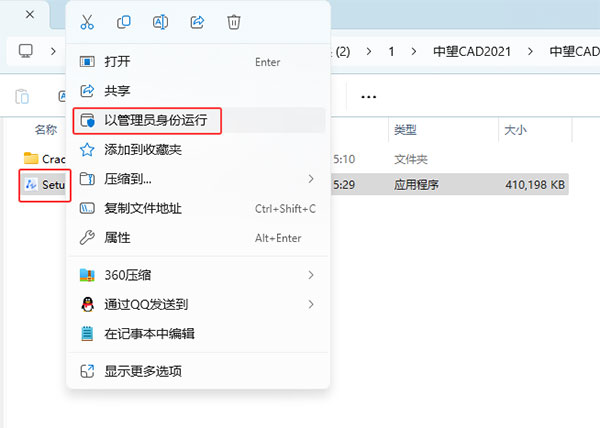The height and width of the screenshot is (428, 600).
Task: Expand the arrow beside 通过QQ发送到
Action: 311,304
